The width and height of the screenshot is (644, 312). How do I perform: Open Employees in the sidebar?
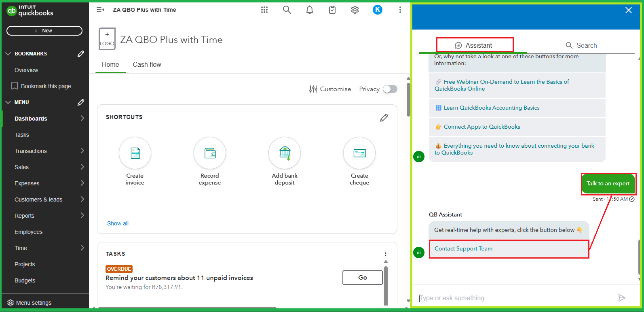pyautogui.click(x=28, y=232)
